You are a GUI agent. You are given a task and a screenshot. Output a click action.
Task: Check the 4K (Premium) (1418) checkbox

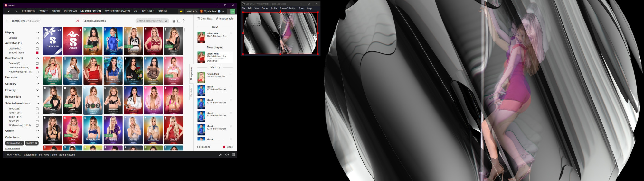point(37,125)
